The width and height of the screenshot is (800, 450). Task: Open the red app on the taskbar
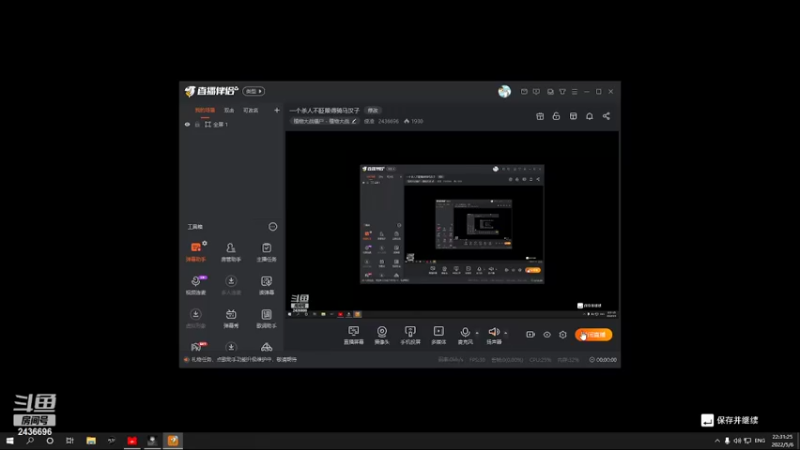pos(132,441)
